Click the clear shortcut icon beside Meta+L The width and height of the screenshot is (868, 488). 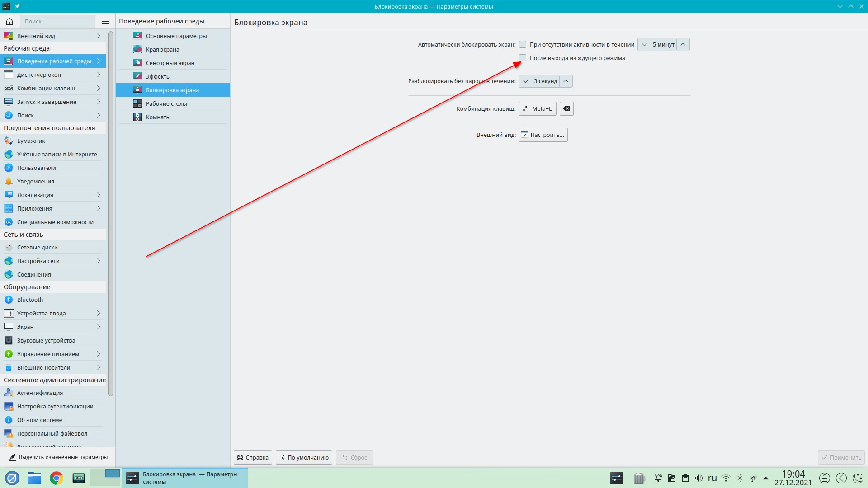point(566,108)
